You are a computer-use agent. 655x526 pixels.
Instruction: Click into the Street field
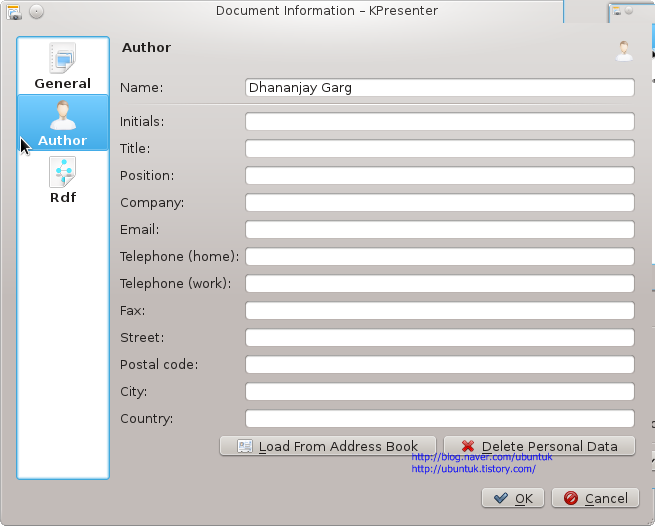pos(439,338)
